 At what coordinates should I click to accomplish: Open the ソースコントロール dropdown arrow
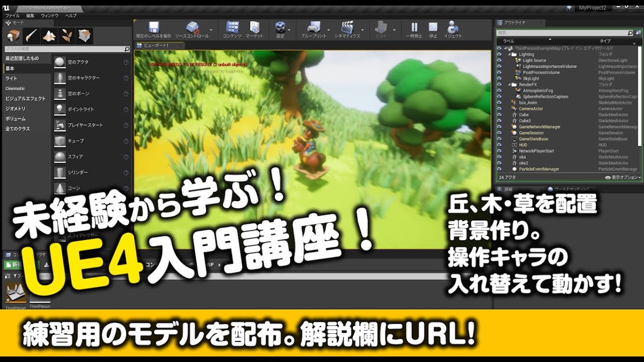(x=211, y=30)
